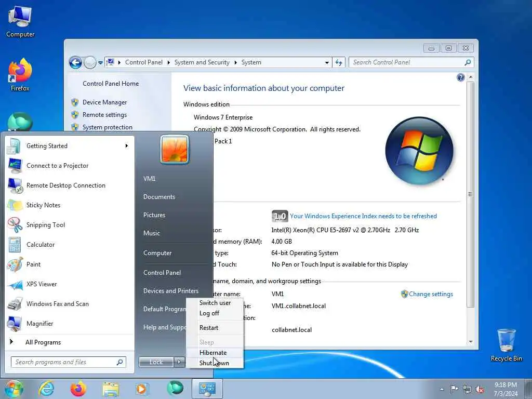Click the Firefox desktop shortcut

[20, 75]
